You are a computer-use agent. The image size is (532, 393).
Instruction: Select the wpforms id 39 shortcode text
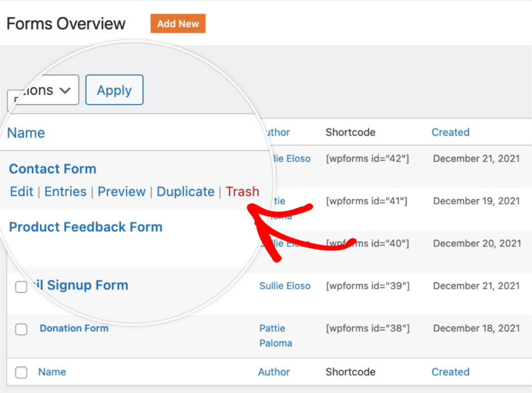point(369,285)
